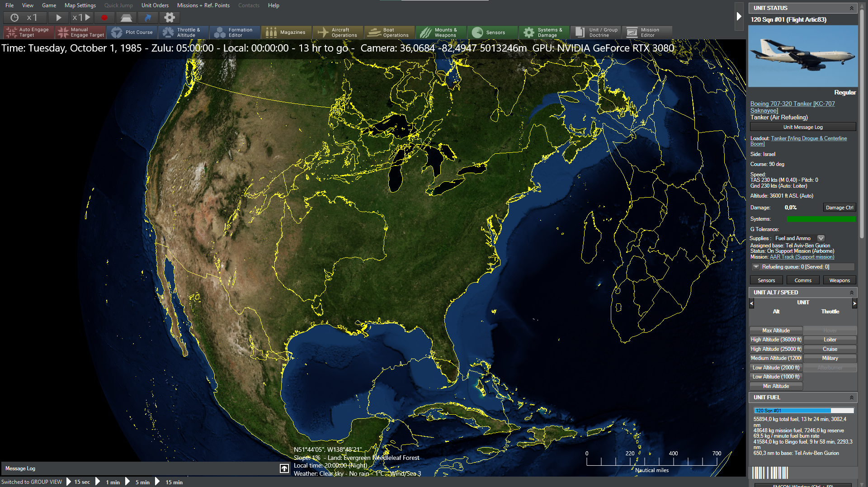This screenshot has height=487, width=868.
Task: Select Auto Engage Target tool
Action: (29, 33)
